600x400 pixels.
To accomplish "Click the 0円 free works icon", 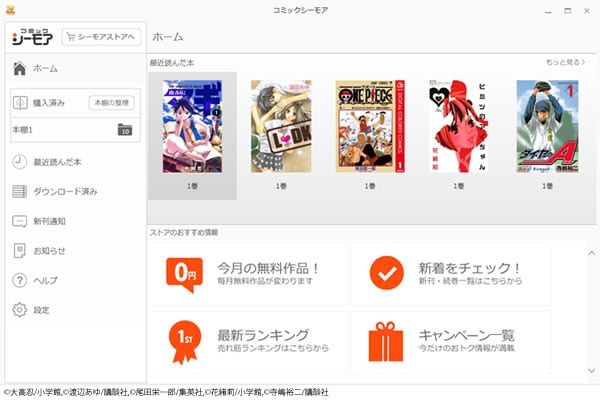I will pos(184,274).
